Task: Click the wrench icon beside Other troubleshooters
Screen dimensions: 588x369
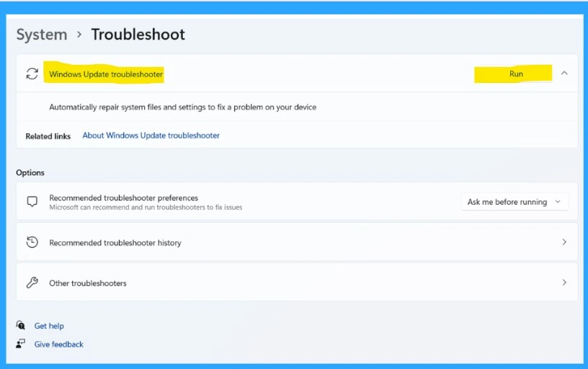Action: coord(32,283)
